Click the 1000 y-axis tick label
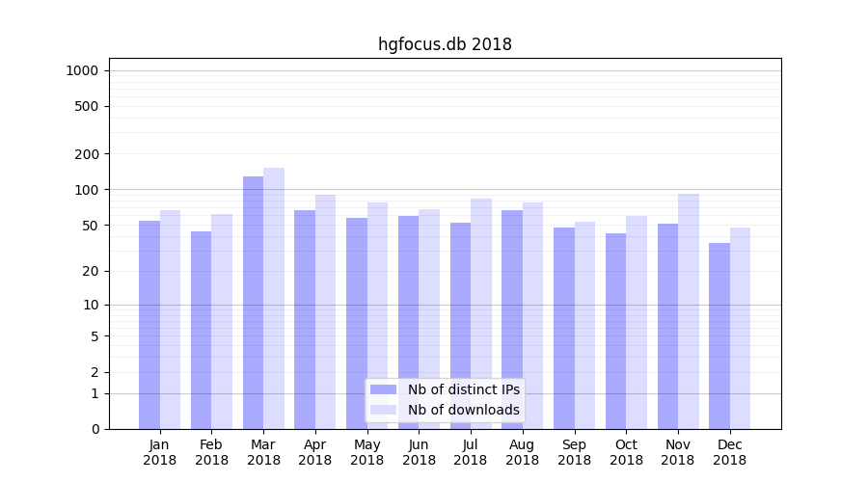The image size is (868, 482). click(x=82, y=70)
